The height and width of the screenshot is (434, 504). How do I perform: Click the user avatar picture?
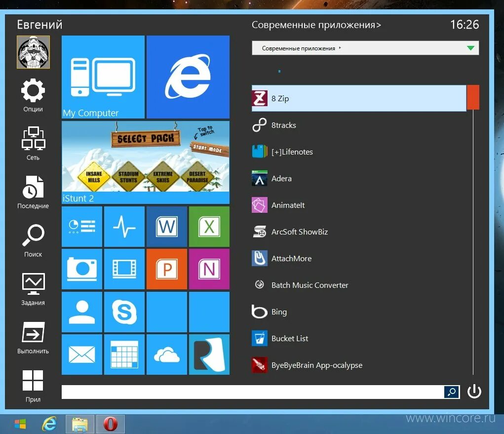[x=33, y=52]
